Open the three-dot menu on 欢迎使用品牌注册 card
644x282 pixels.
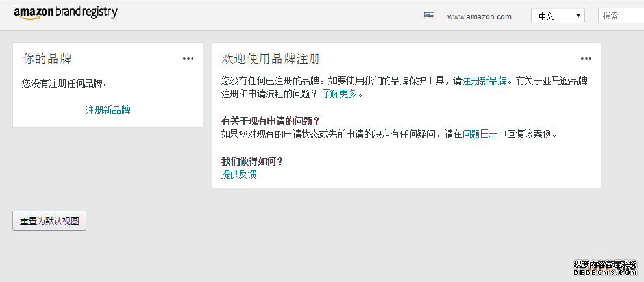click(x=586, y=58)
